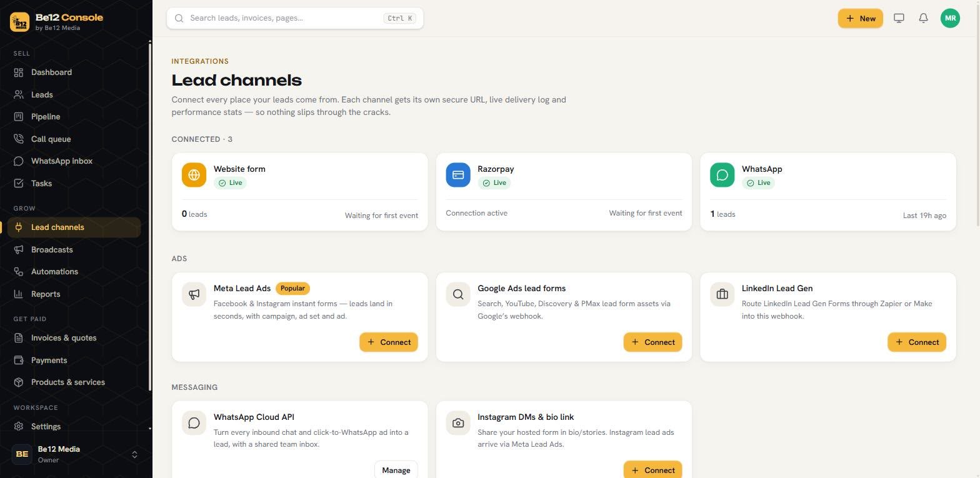Click the Website form globe icon
980x478 pixels.
coord(194,175)
